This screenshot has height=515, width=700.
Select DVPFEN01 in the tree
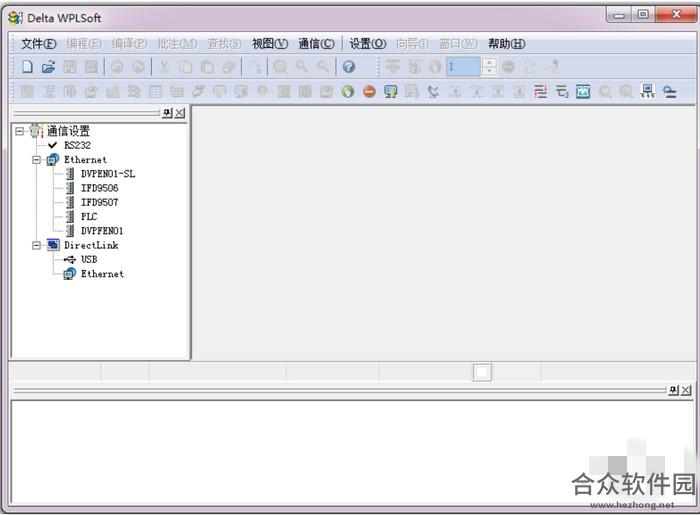(102, 231)
